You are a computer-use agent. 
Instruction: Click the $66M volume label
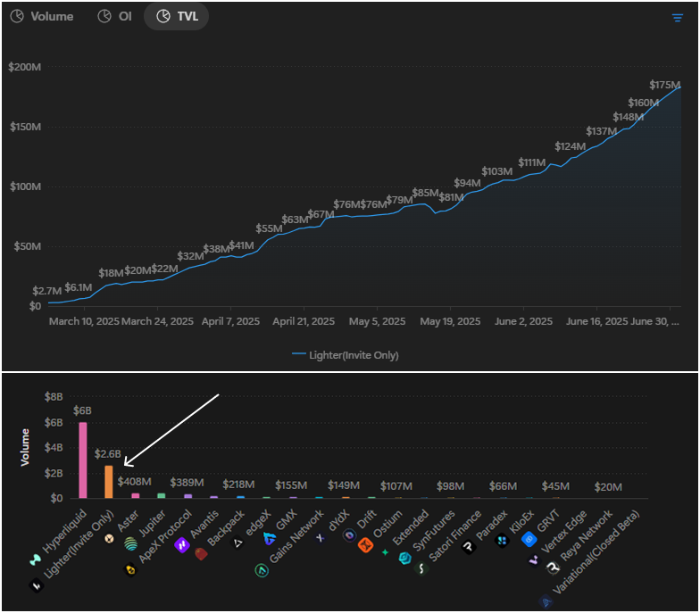(x=504, y=486)
